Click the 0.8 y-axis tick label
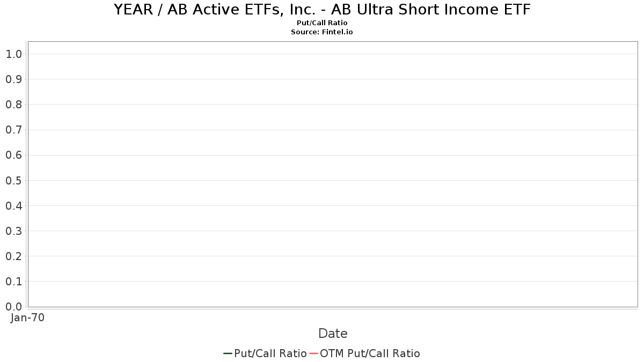644x362 pixels. coord(14,105)
